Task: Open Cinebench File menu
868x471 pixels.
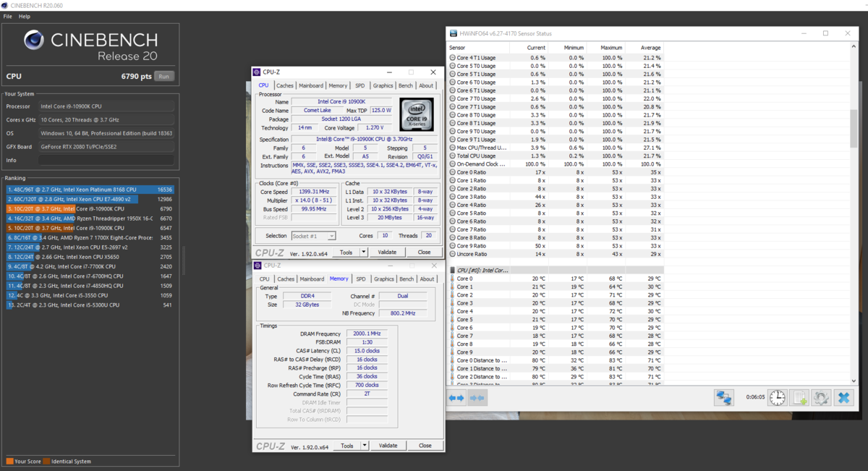Action: (8, 16)
